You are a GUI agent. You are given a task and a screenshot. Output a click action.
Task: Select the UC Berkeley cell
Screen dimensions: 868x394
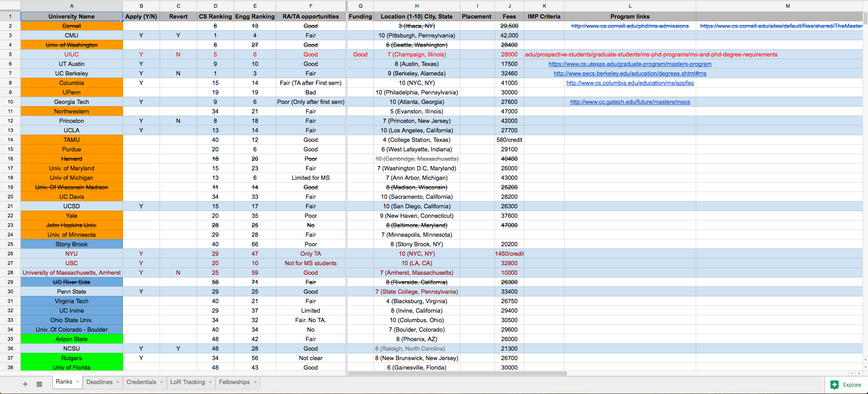coord(71,74)
